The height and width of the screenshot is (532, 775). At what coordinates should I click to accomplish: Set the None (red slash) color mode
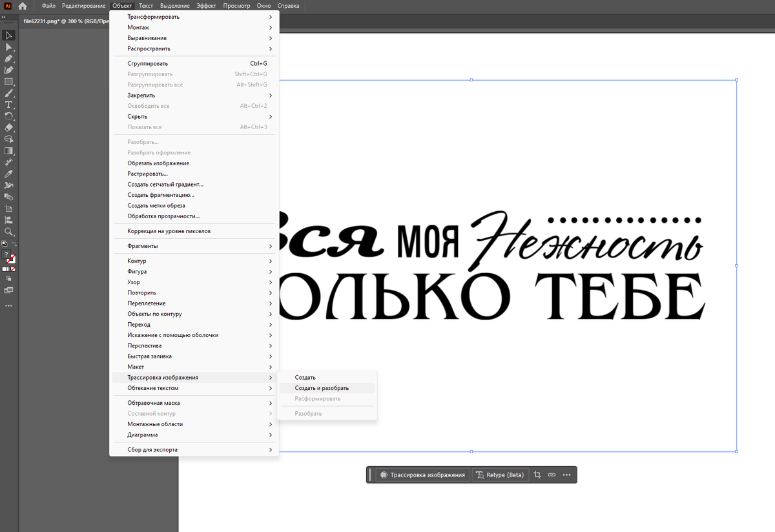[x=14, y=269]
